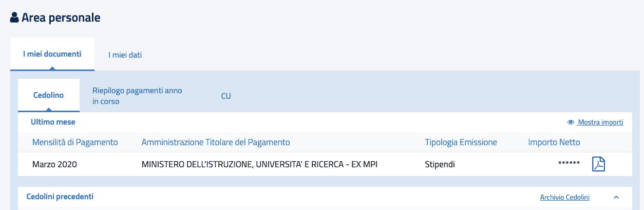Screen dimensions: 644x210
Task: Click the Mostra importi link
Action: click(x=600, y=122)
